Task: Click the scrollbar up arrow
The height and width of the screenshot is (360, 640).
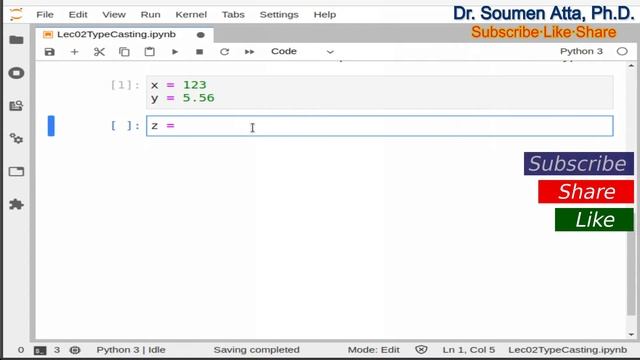Action: (631, 65)
